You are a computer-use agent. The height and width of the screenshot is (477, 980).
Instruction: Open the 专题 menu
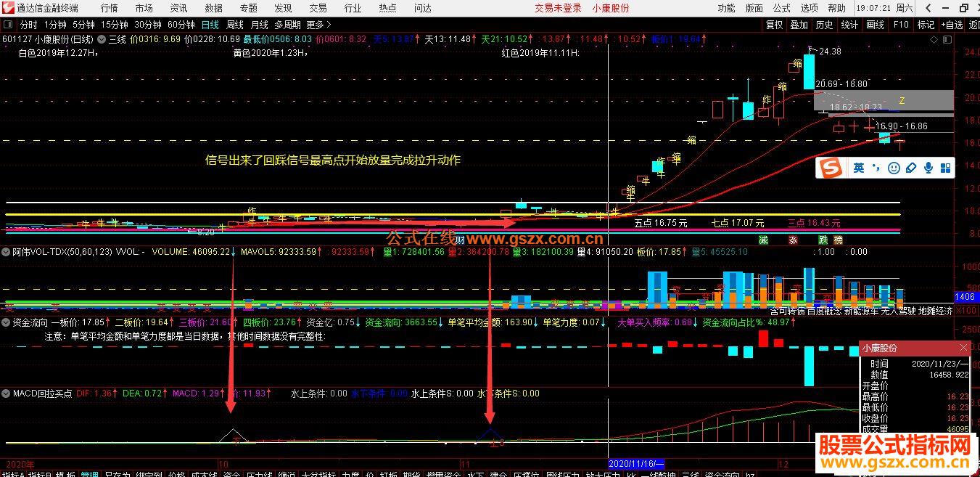point(248,8)
